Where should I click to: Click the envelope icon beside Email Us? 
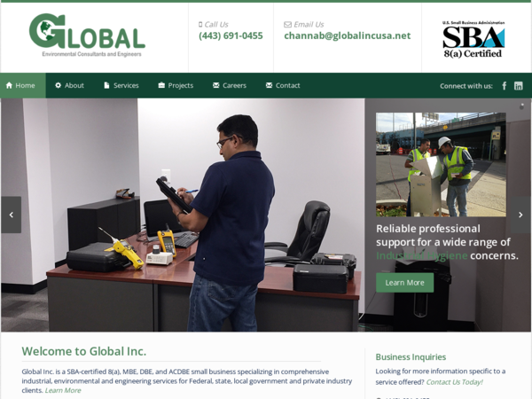287,25
